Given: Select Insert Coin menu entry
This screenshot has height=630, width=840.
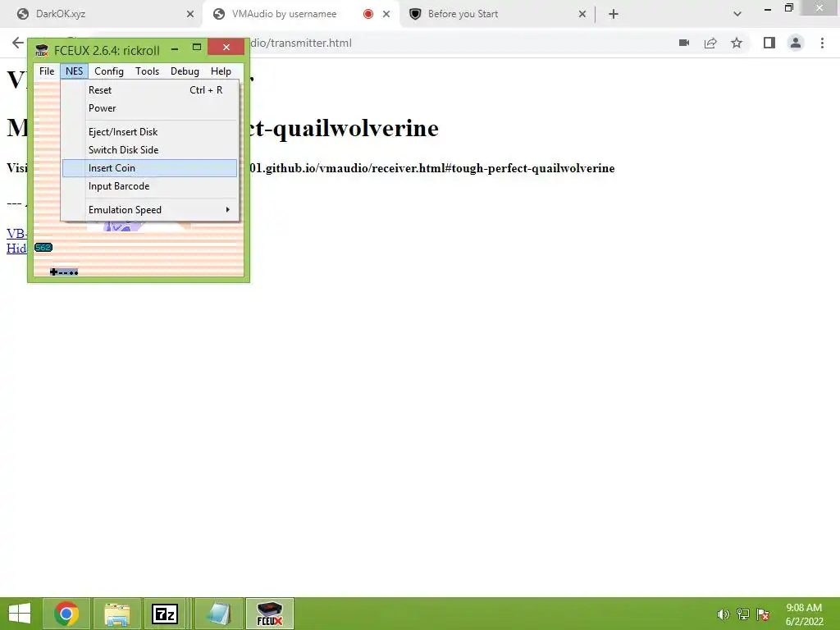Looking at the screenshot, I should 149,168.
